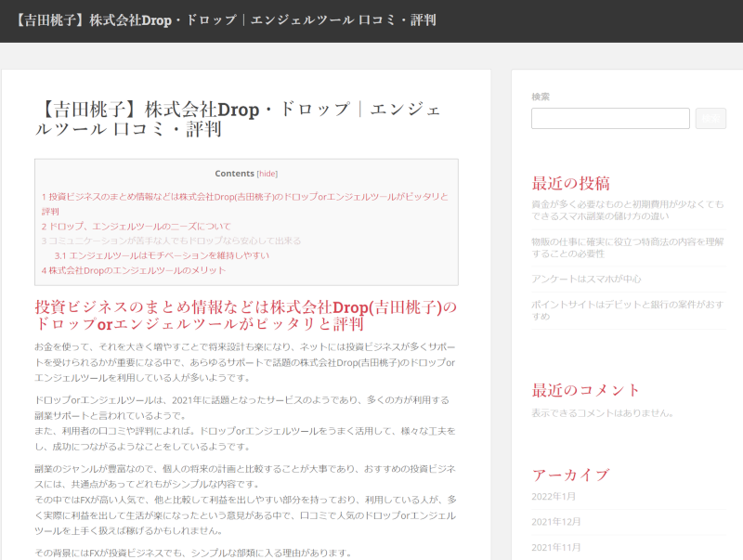Click the 最近の投稿 sidebar heading
Viewport: 743px width, 560px height.
coord(570,182)
